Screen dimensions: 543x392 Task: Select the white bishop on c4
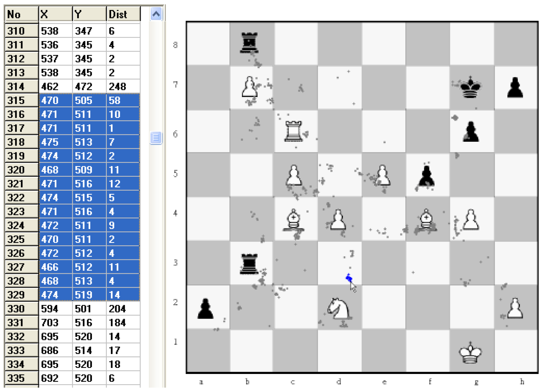pyautogui.click(x=293, y=220)
